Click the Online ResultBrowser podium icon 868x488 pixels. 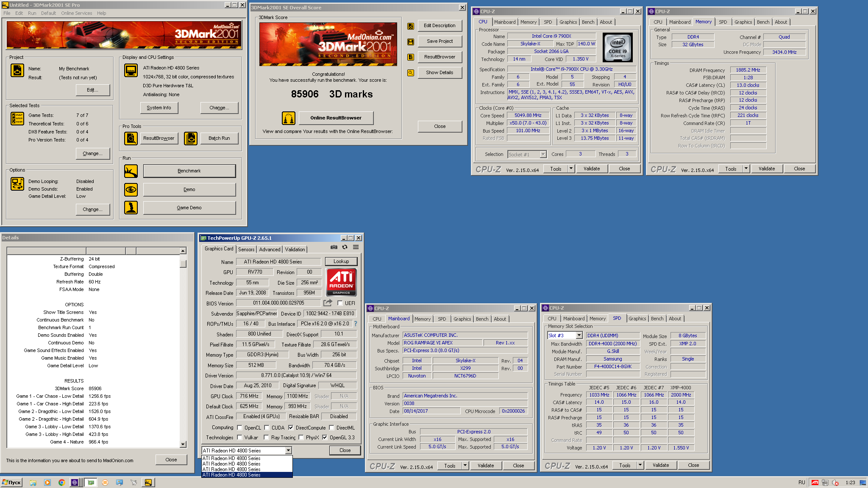(x=289, y=118)
